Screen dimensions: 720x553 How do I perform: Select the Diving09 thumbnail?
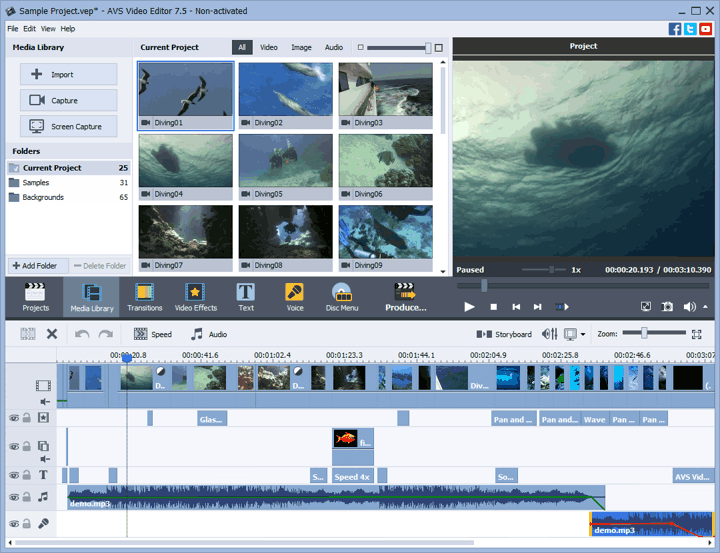[x=386, y=238]
